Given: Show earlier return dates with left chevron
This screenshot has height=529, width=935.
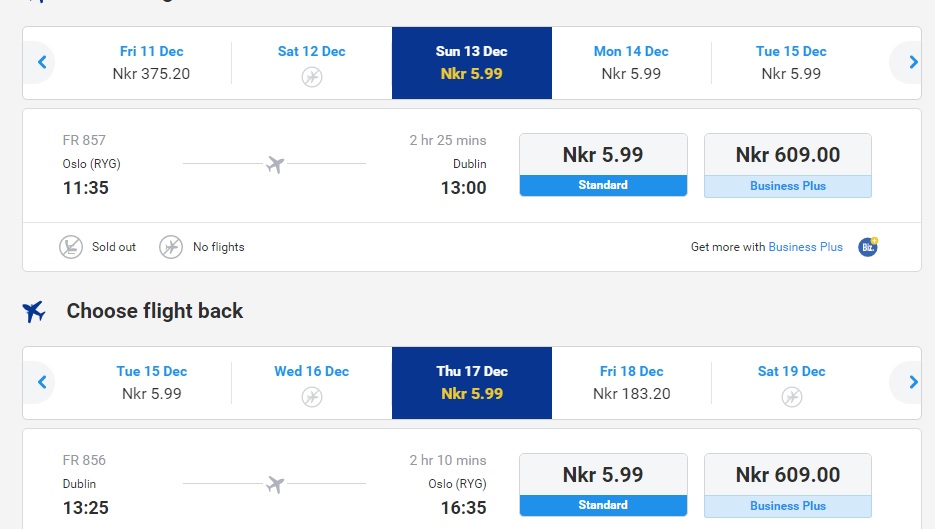Looking at the screenshot, I should coord(42,382).
